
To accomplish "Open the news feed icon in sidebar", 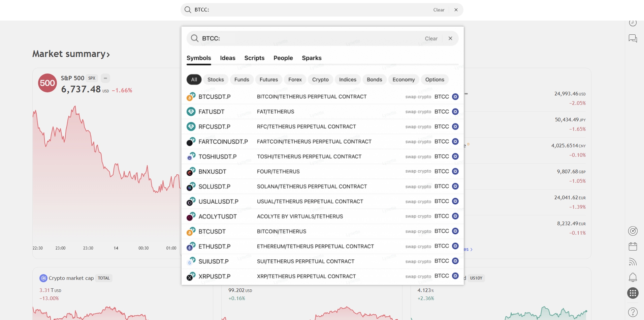I will coord(633,262).
